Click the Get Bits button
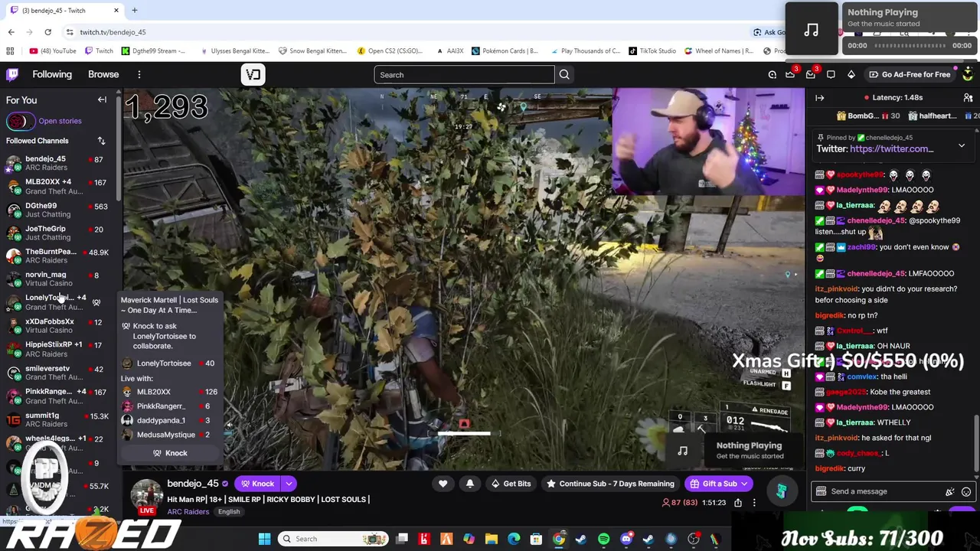The height and width of the screenshot is (551, 980). tap(511, 484)
